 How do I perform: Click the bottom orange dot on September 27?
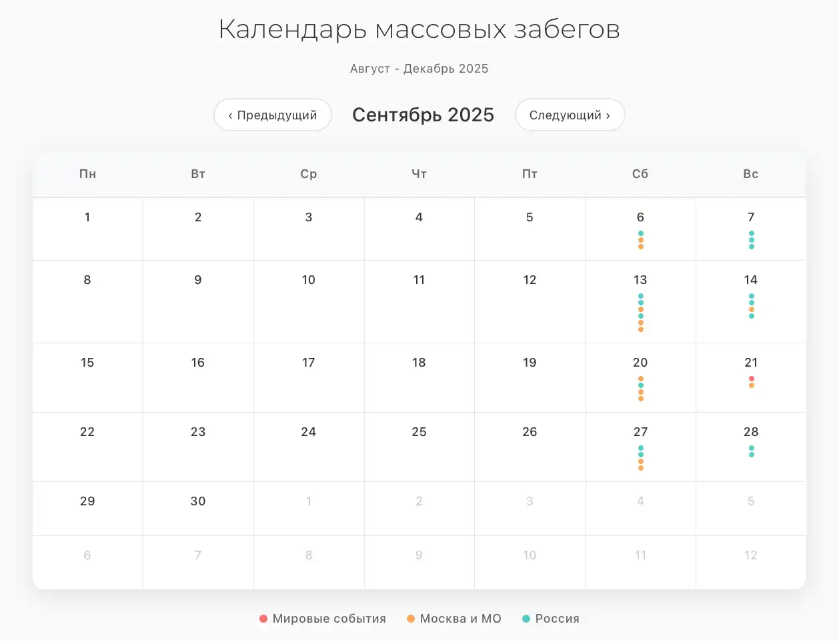coord(641,468)
